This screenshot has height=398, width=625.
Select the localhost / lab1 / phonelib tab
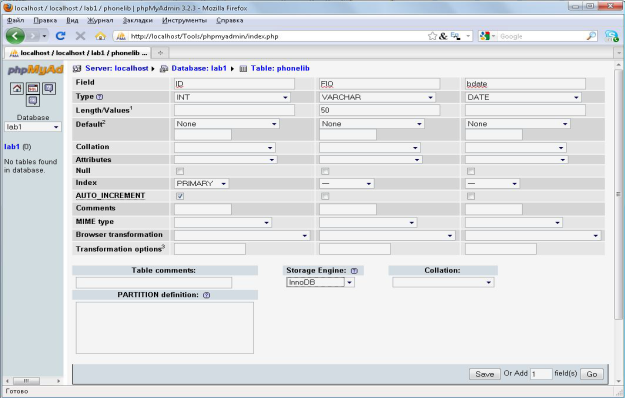coord(78,53)
